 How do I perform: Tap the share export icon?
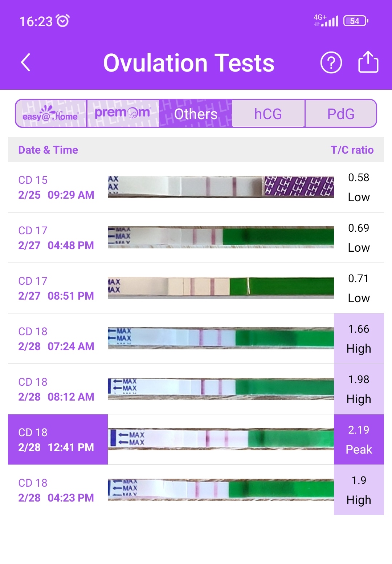pyautogui.click(x=368, y=62)
